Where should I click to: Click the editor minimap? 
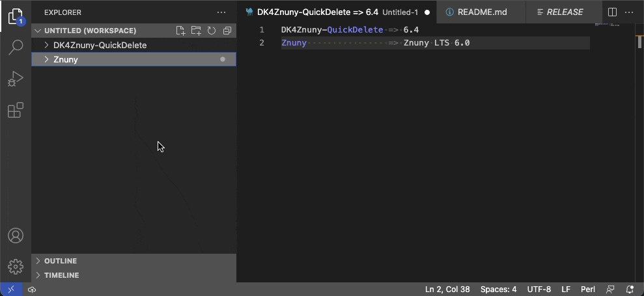[x=607, y=25]
